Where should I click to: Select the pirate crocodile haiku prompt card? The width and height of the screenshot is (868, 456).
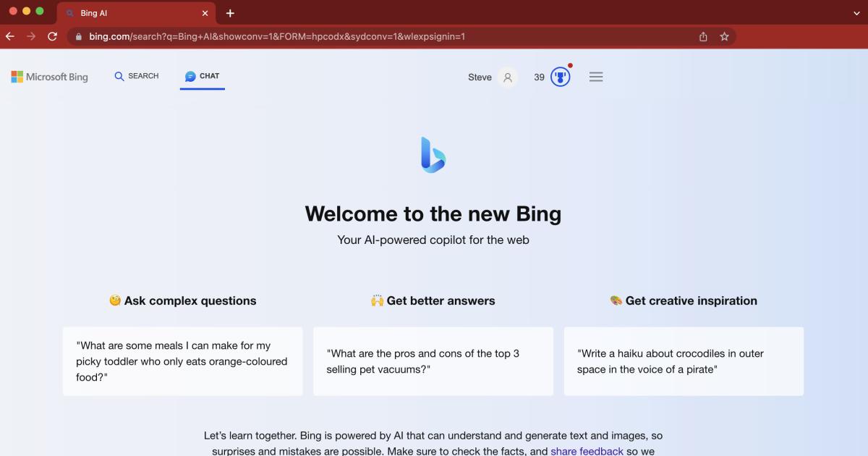[x=684, y=360]
